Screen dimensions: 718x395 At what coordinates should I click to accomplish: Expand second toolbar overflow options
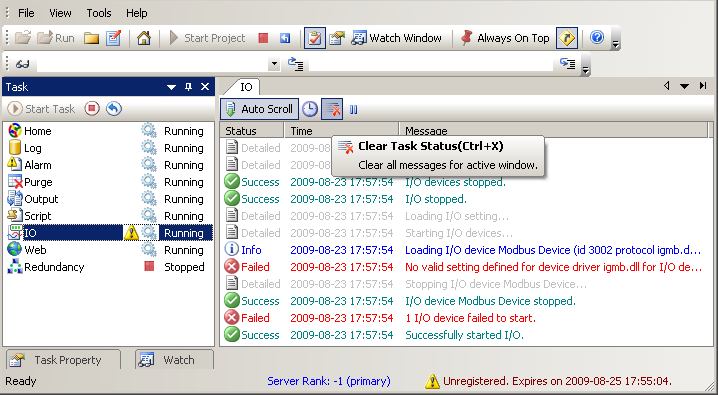[x=585, y=70]
